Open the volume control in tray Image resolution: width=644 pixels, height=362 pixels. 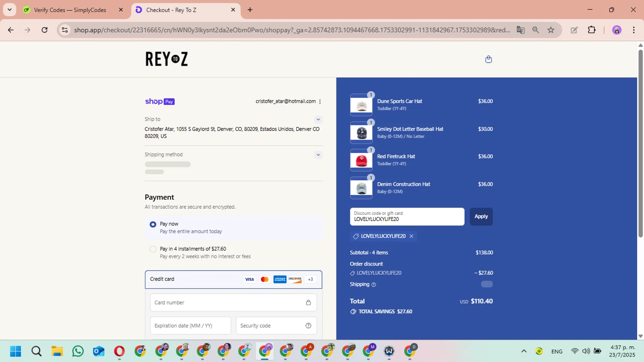[586, 351]
